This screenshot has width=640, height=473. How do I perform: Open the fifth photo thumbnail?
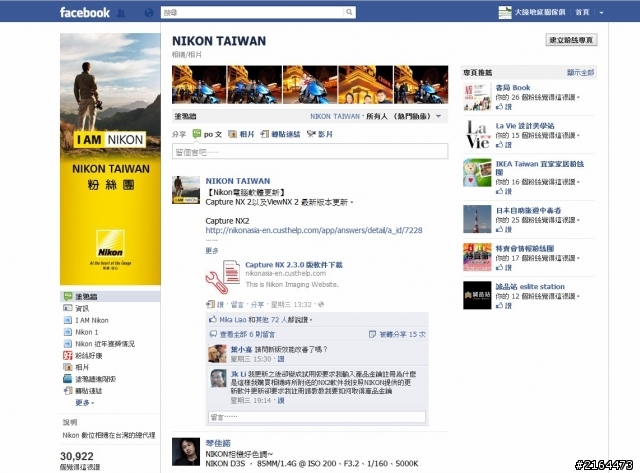click(421, 84)
